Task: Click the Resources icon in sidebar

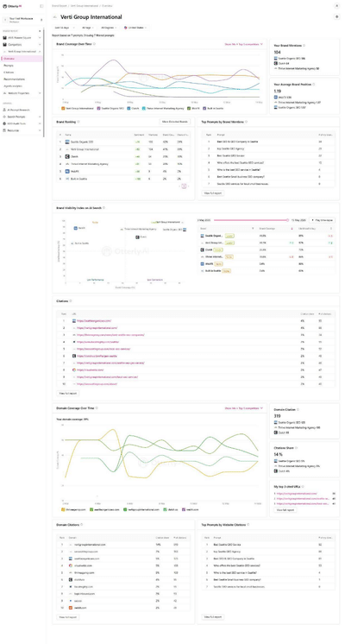Action: tap(4, 130)
